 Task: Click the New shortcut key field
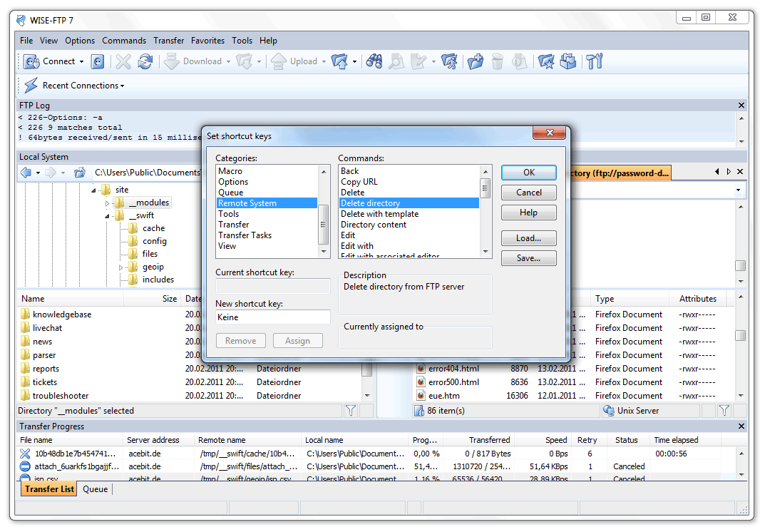pos(272,317)
